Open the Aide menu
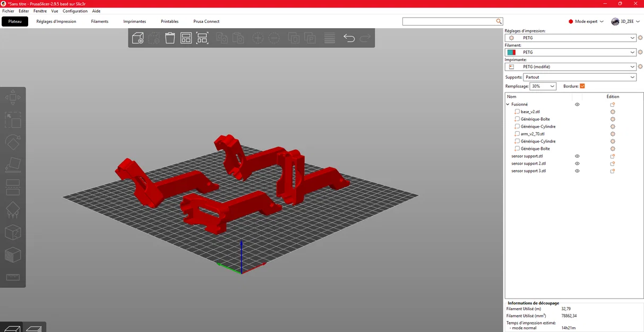This screenshot has height=332, width=644. click(x=96, y=11)
